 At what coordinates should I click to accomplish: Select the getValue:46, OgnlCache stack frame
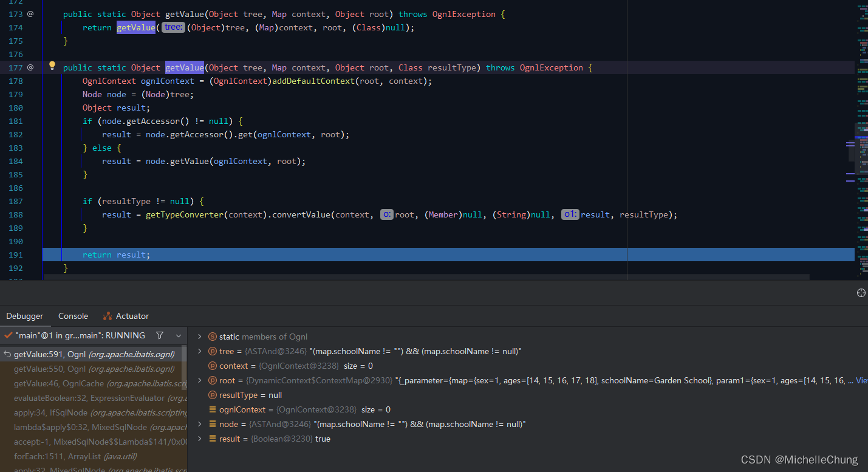(94, 383)
